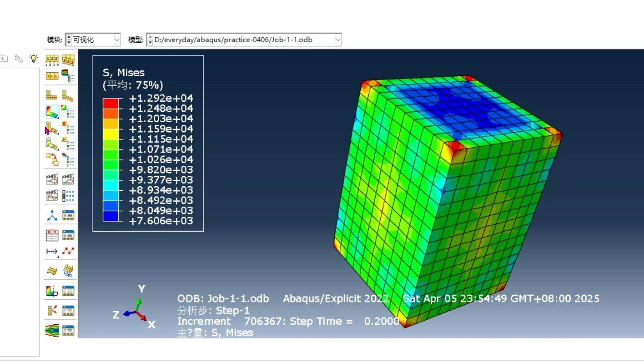Open the Animation Options checklist button
The image size is (644, 362).
click(68, 196)
